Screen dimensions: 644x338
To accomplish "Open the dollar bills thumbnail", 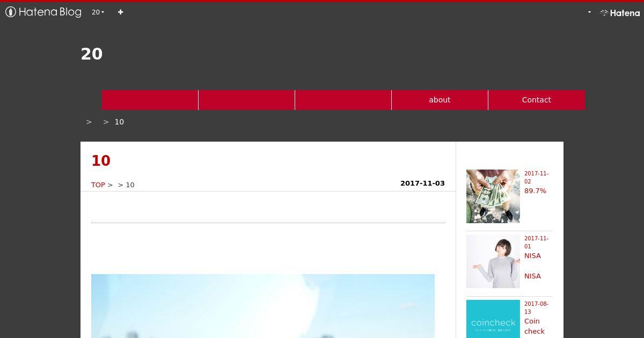I will [493, 196].
